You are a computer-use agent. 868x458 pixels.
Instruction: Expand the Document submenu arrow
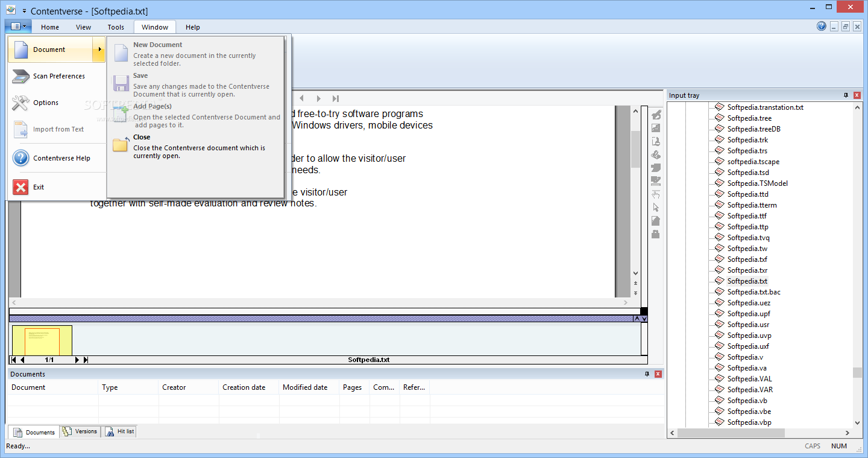[x=99, y=49]
